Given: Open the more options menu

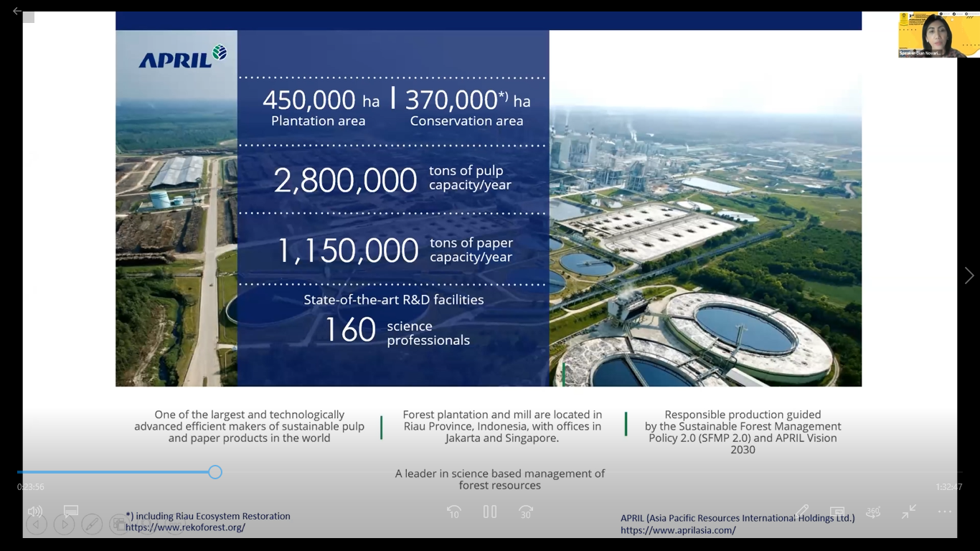Looking at the screenshot, I should click(x=945, y=512).
